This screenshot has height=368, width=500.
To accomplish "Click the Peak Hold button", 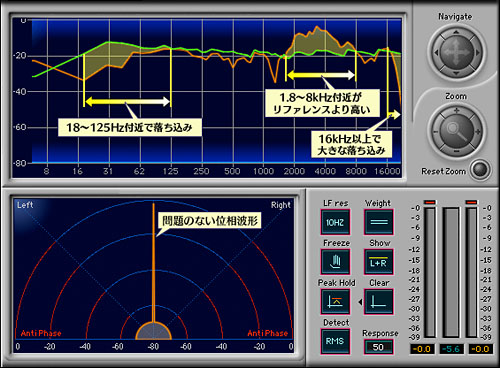I will tap(336, 302).
